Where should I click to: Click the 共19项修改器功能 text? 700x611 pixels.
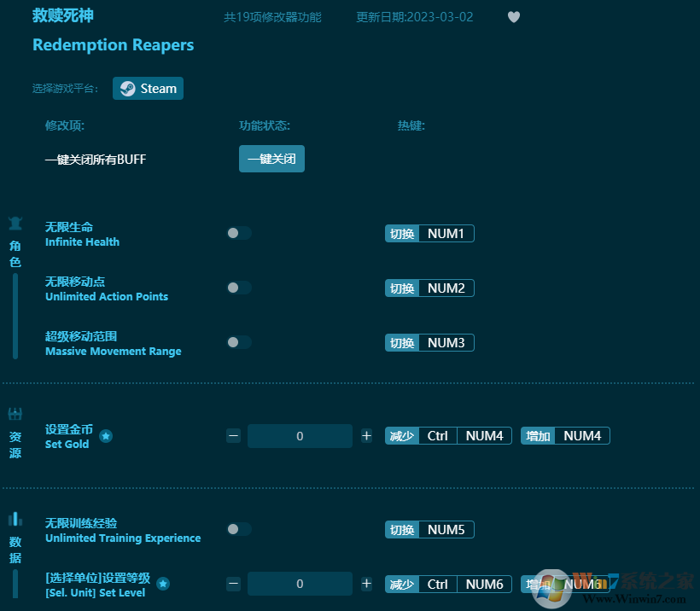coord(272,17)
